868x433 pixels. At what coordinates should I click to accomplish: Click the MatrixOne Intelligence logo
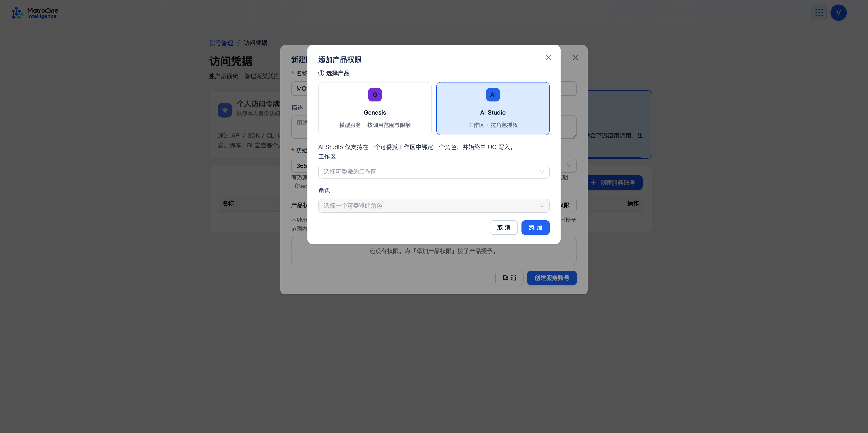pos(35,13)
